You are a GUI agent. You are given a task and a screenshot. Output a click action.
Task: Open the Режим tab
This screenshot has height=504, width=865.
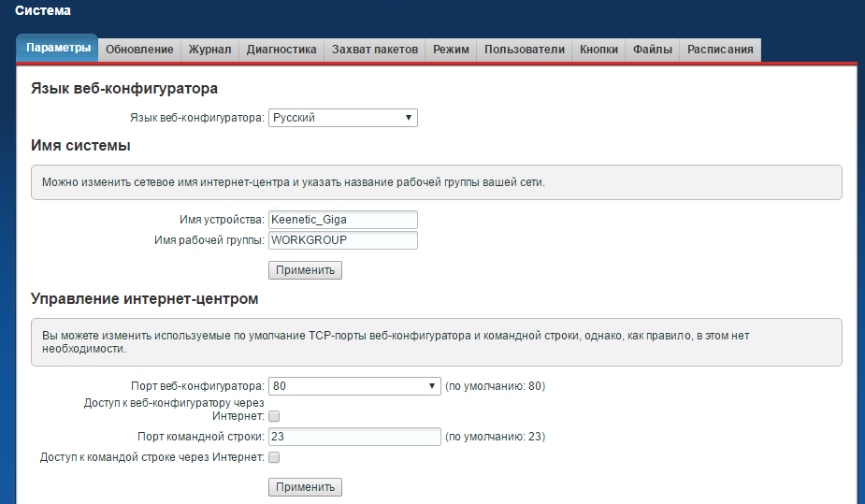point(451,50)
